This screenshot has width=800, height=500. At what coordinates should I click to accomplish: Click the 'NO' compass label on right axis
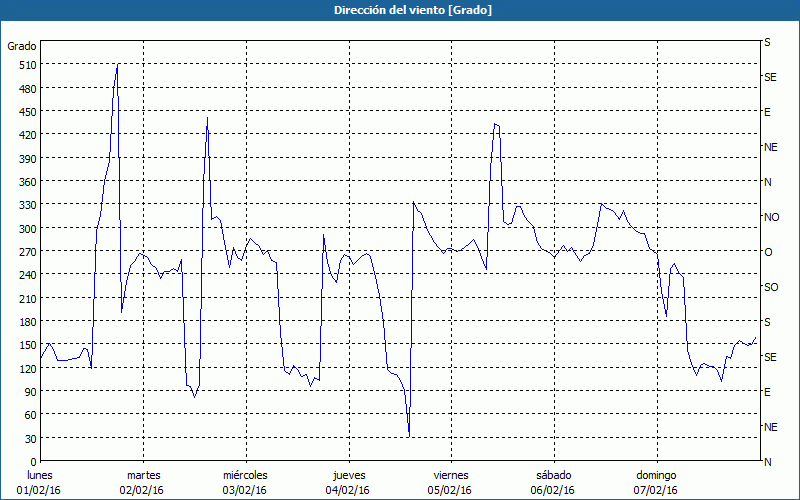click(771, 217)
